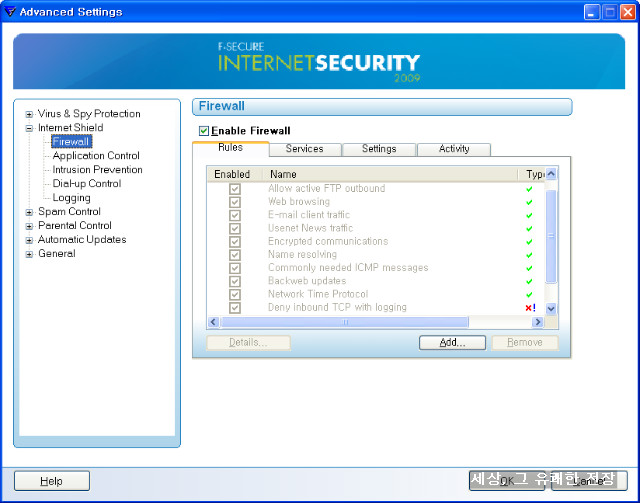Switch to the Rules tab
Screen dimensions: 640x503
tap(231, 148)
